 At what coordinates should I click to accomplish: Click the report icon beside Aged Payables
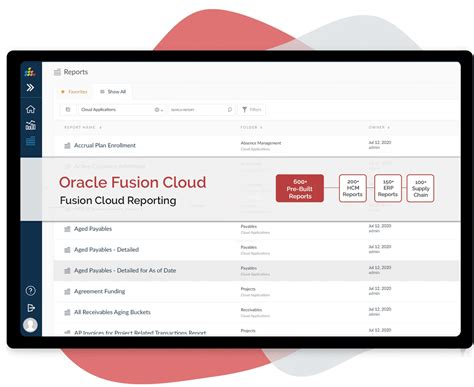[67, 229]
